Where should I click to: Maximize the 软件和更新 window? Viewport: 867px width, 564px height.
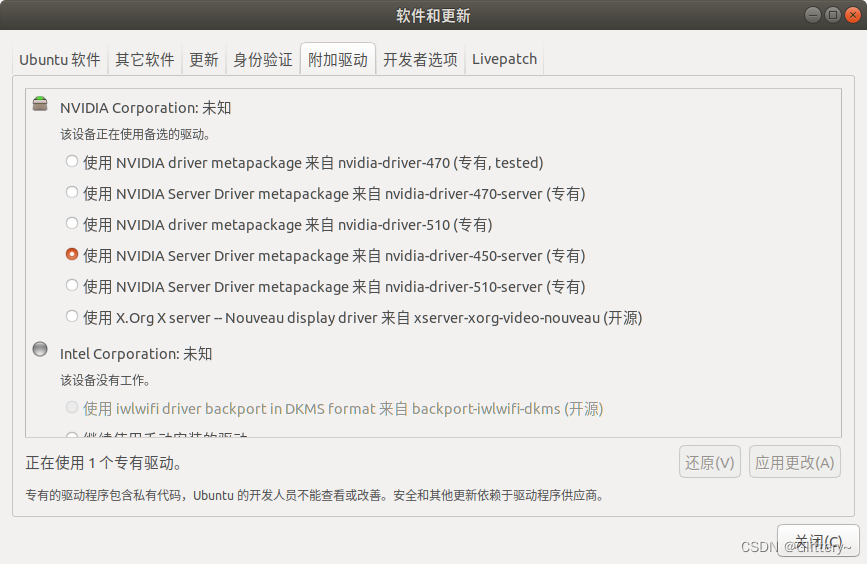(x=832, y=15)
